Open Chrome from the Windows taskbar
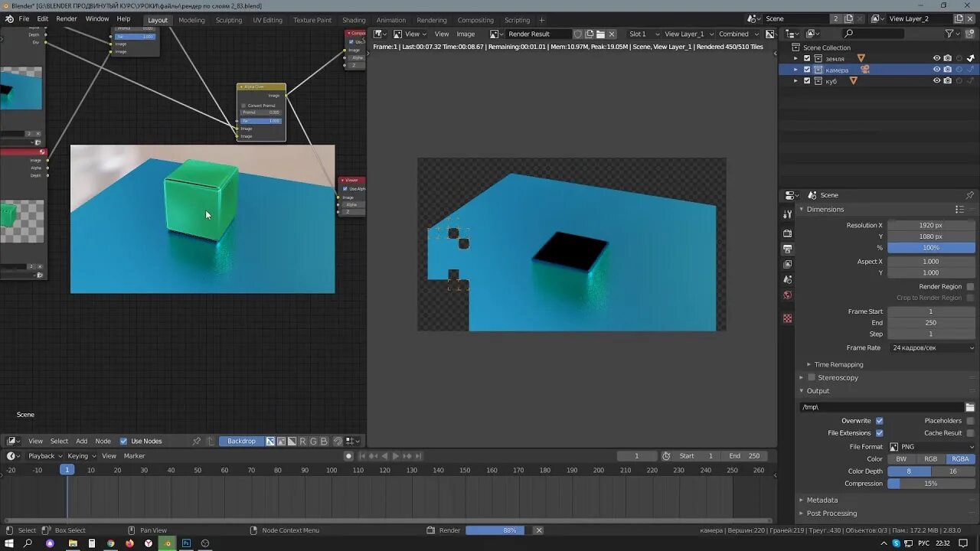This screenshot has width=980, height=551. (x=110, y=543)
